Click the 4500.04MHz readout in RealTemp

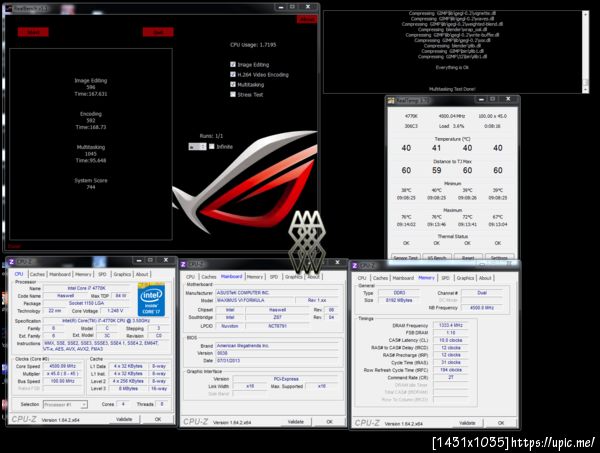(452, 116)
